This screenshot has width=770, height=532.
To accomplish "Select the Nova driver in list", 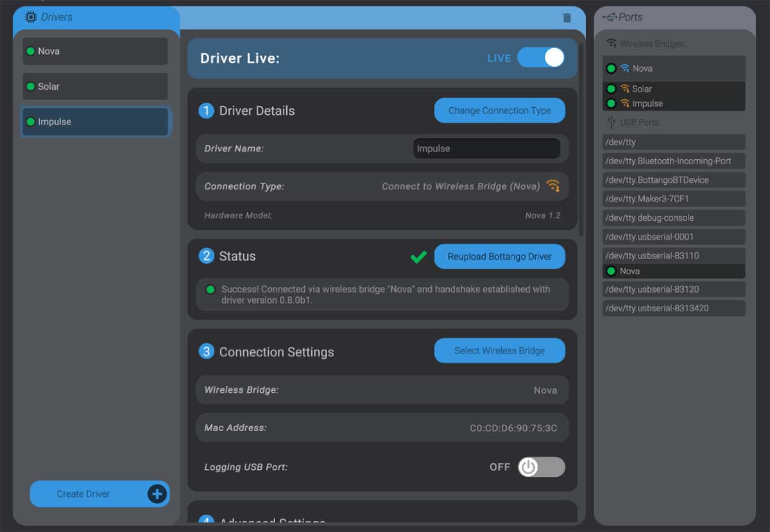I will [x=95, y=51].
